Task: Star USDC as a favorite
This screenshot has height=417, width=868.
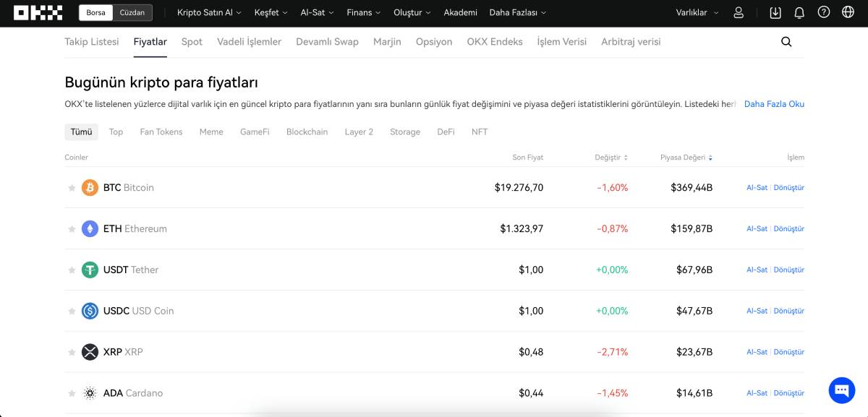Action: (72, 311)
